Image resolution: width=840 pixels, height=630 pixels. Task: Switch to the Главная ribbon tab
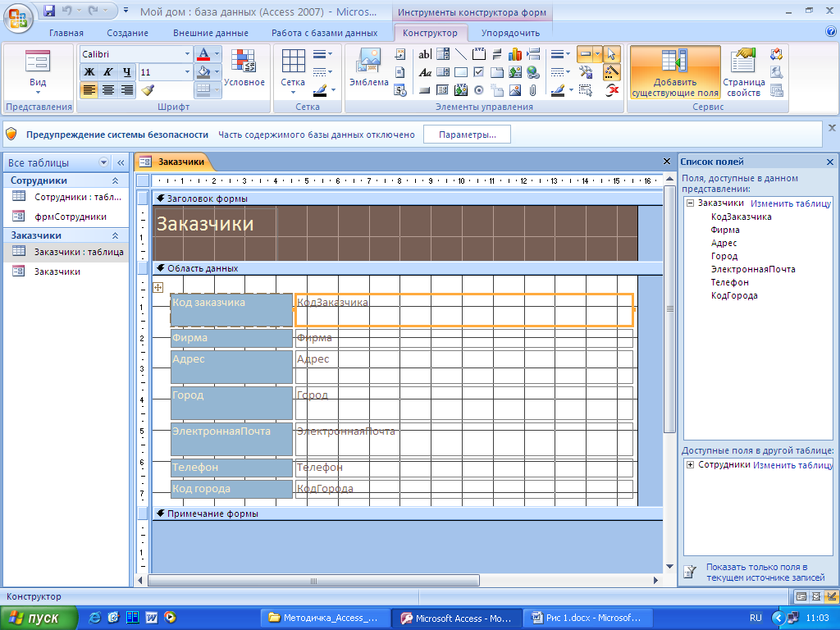point(66,33)
